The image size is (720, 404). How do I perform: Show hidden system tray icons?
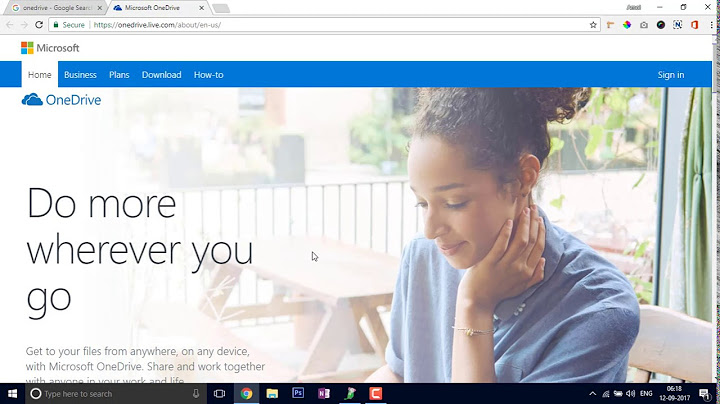592,393
